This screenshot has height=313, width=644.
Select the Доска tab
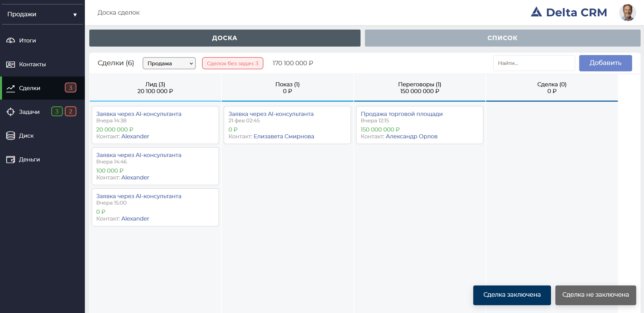225,38
